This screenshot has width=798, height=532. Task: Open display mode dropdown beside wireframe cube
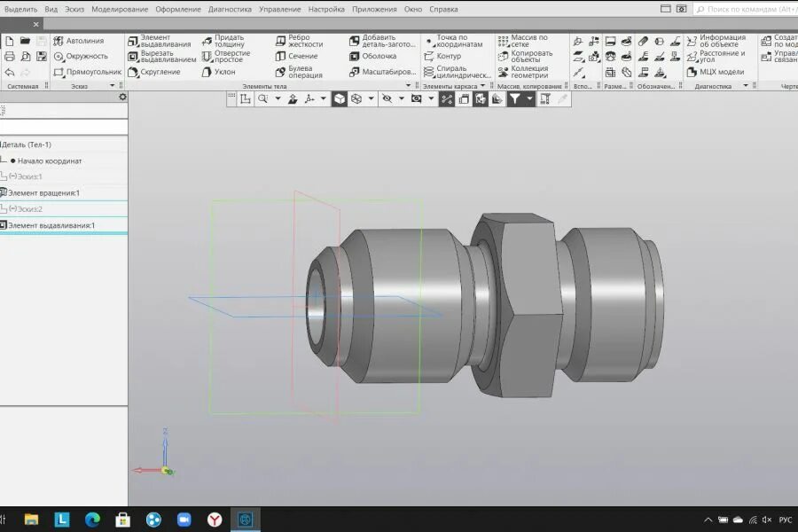click(x=371, y=98)
